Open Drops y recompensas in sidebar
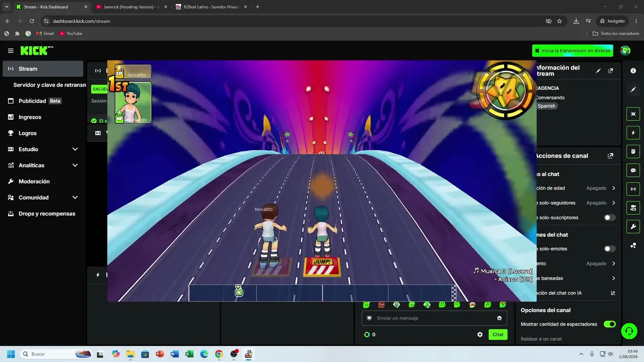The width and height of the screenshot is (644, 362). click(x=43, y=214)
